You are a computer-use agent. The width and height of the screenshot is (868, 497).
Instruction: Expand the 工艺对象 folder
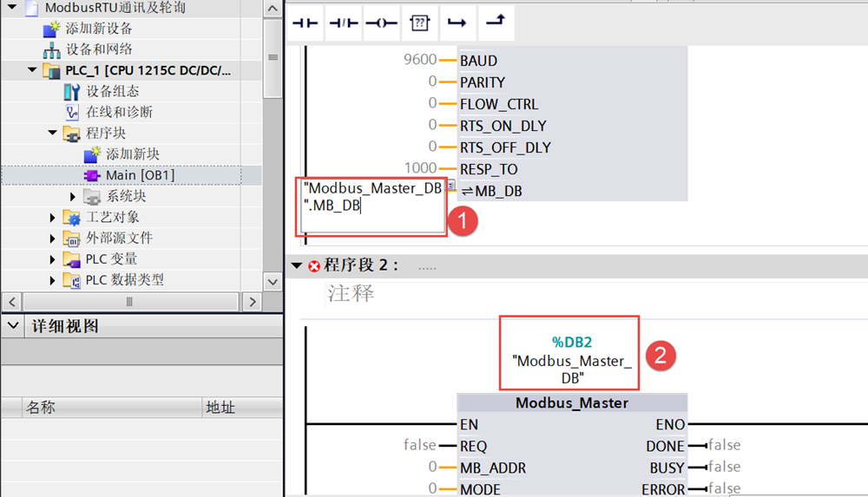53,218
